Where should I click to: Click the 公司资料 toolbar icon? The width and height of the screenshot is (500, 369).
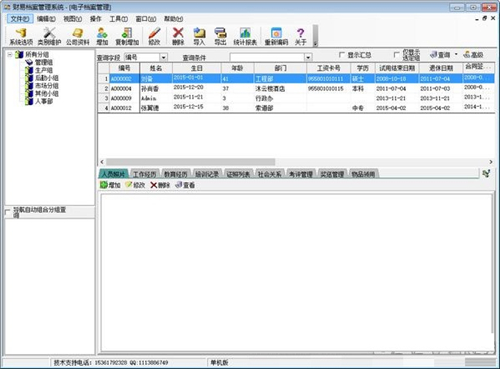coord(78,36)
